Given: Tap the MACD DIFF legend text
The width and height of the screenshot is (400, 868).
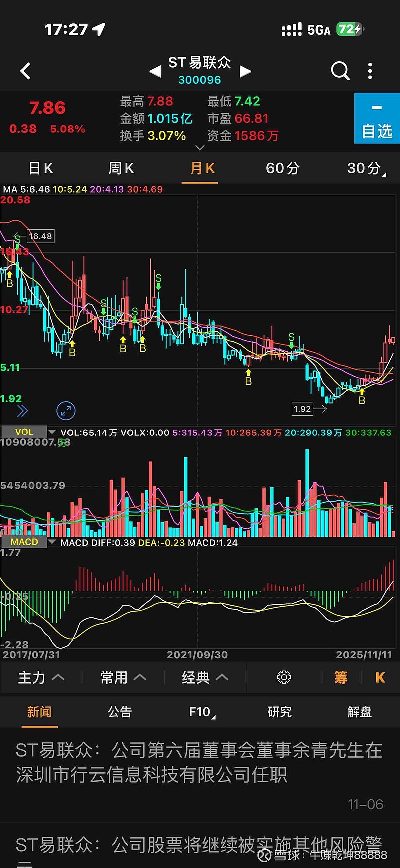Looking at the screenshot, I should (x=149, y=542).
